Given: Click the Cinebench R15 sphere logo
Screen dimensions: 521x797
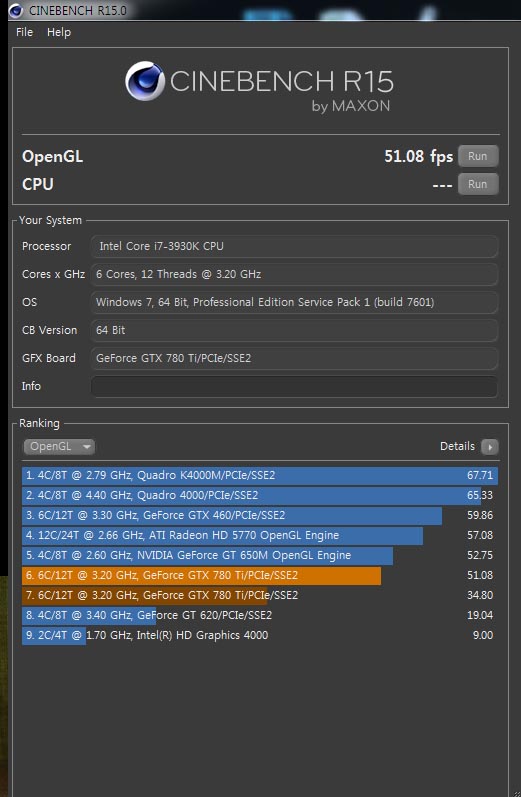Looking at the screenshot, I should (145, 81).
